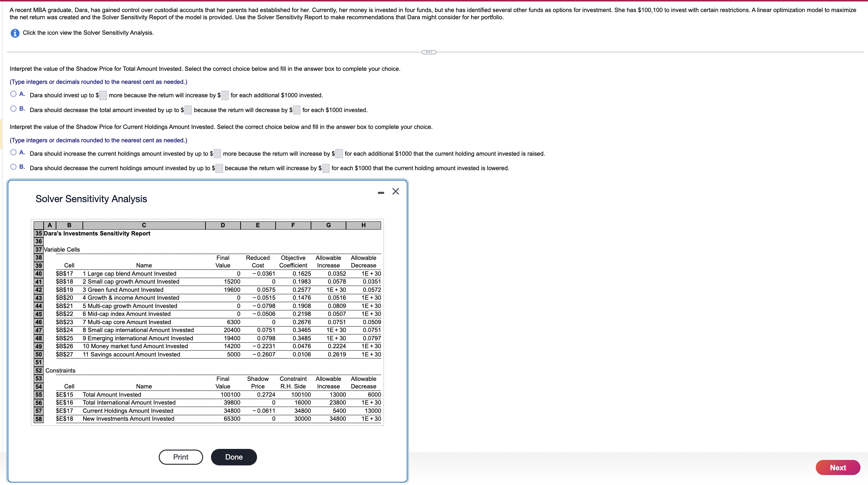Click the Next button

click(x=837, y=467)
